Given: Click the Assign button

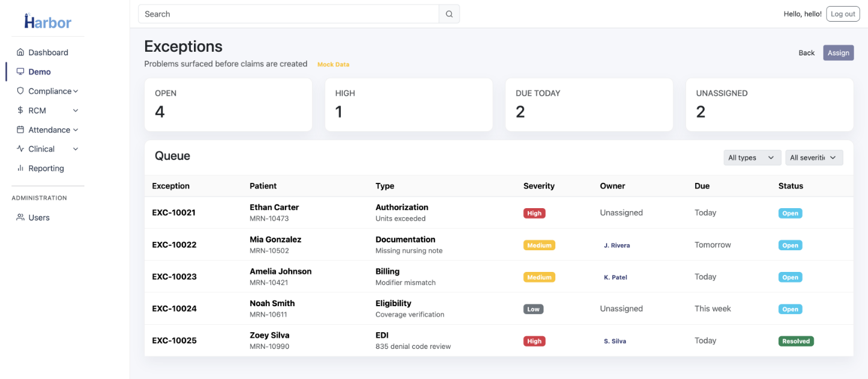Looking at the screenshot, I should [x=838, y=52].
